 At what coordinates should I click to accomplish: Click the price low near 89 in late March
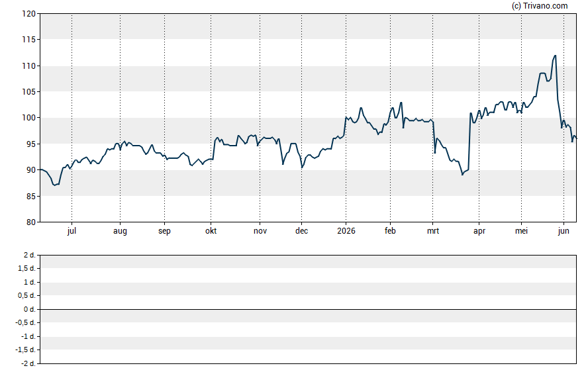[462, 175]
